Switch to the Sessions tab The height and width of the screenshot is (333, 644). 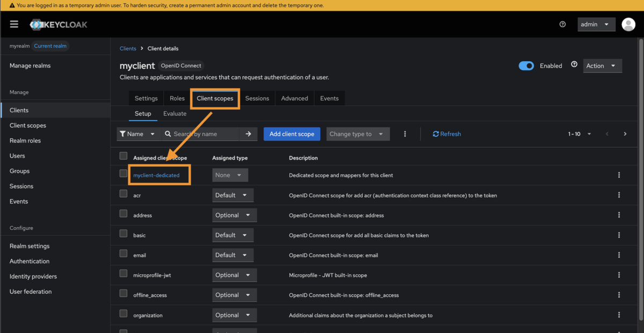point(257,98)
